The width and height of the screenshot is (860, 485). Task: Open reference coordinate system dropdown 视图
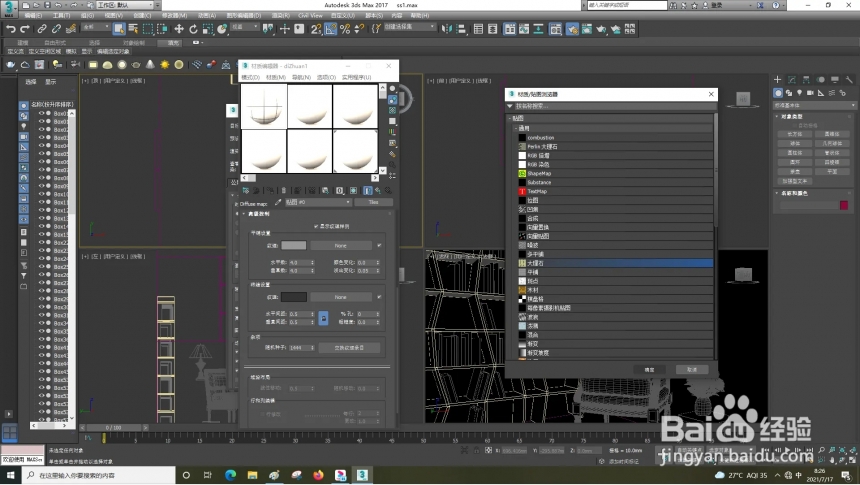coord(245,27)
